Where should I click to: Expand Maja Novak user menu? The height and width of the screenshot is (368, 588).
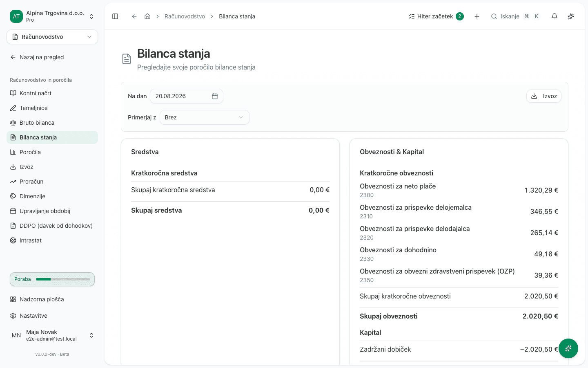tap(52, 335)
